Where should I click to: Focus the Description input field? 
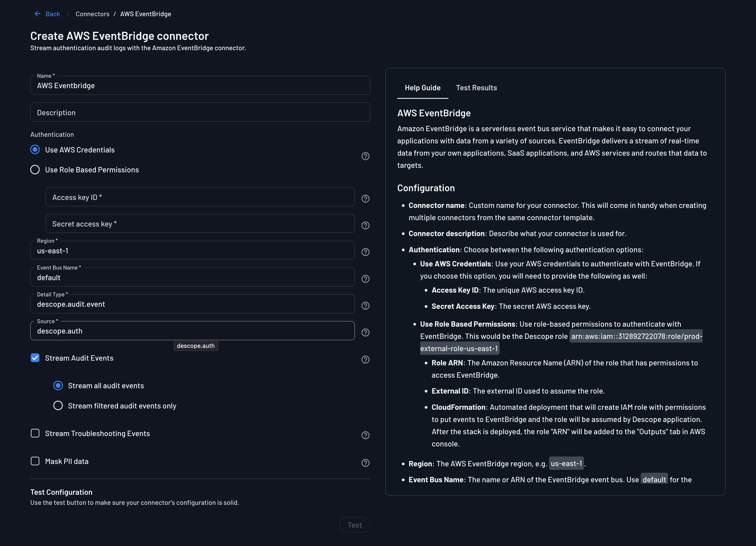tap(200, 112)
